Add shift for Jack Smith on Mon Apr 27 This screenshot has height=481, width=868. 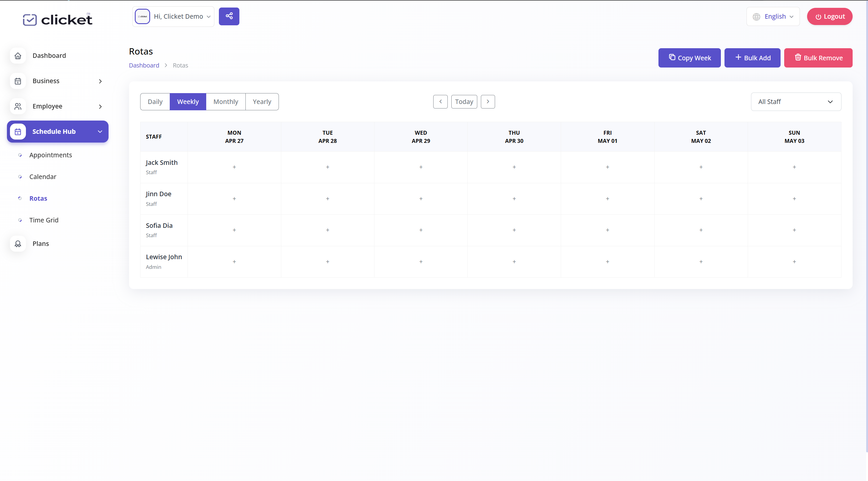tap(234, 167)
